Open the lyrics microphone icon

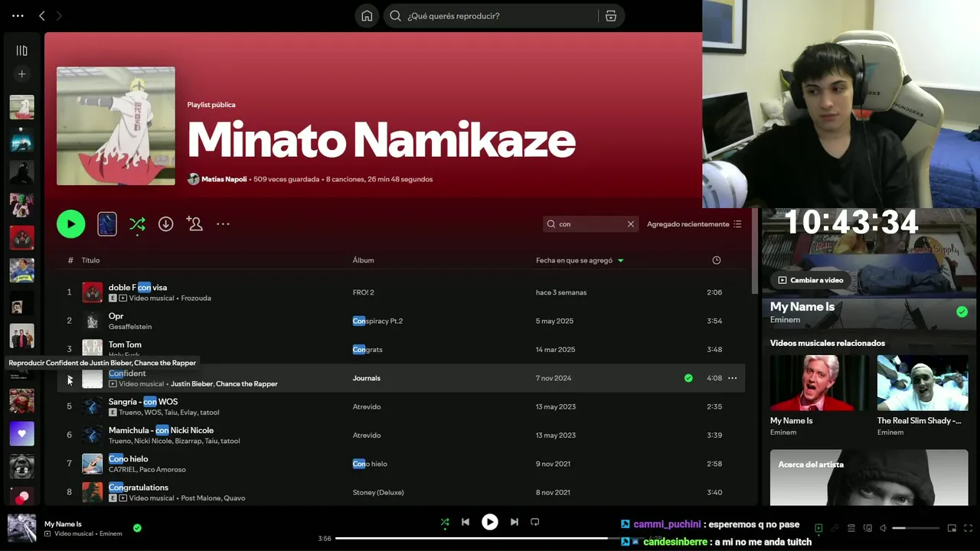click(835, 528)
